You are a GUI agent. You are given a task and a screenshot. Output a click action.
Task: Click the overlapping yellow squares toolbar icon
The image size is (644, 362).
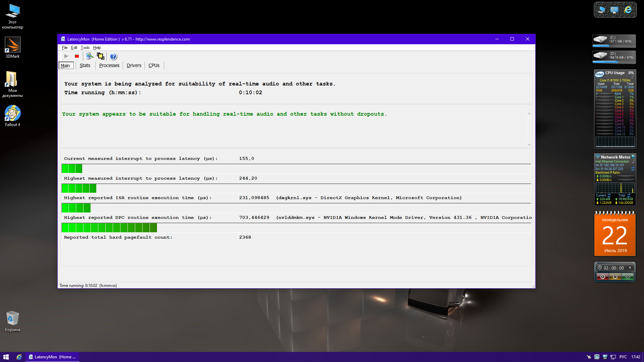pyautogui.click(x=100, y=56)
